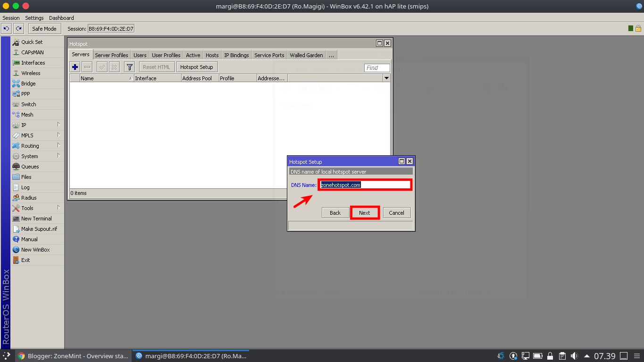The height and width of the screenshot is (362, 644).
Task: Switch to Users tab
Action: coord(140,55)
